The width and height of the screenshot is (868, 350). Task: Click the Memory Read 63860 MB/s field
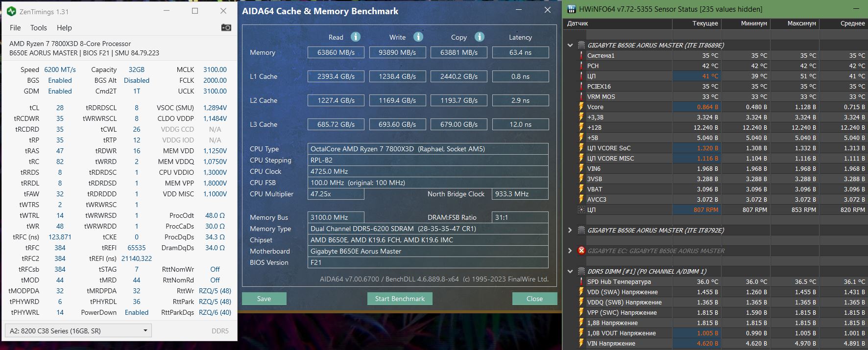(x=336, y=52)
